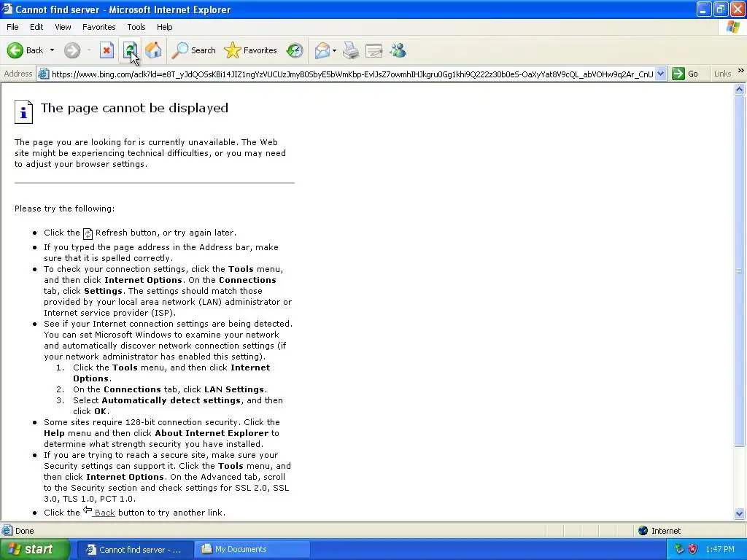Restore down the Internet Explorer window
747x560 pixels.
[721, 9]
